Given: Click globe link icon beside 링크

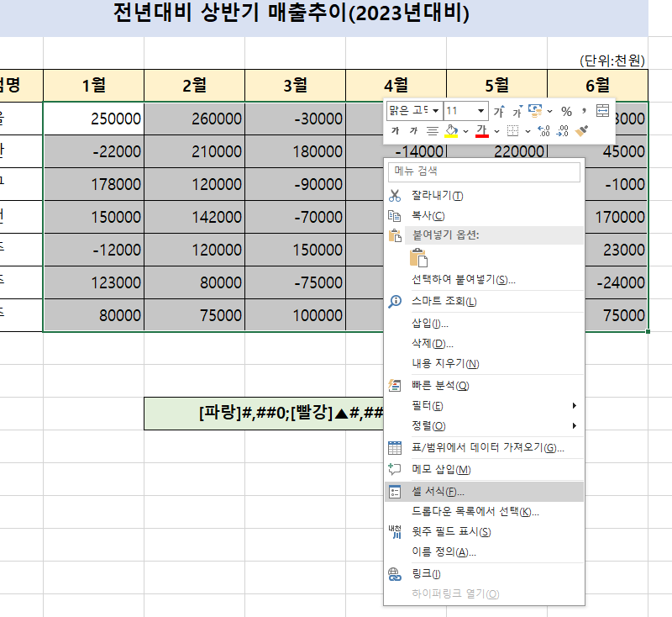Looking at the screenshot, I should click(x=395, y=573).
